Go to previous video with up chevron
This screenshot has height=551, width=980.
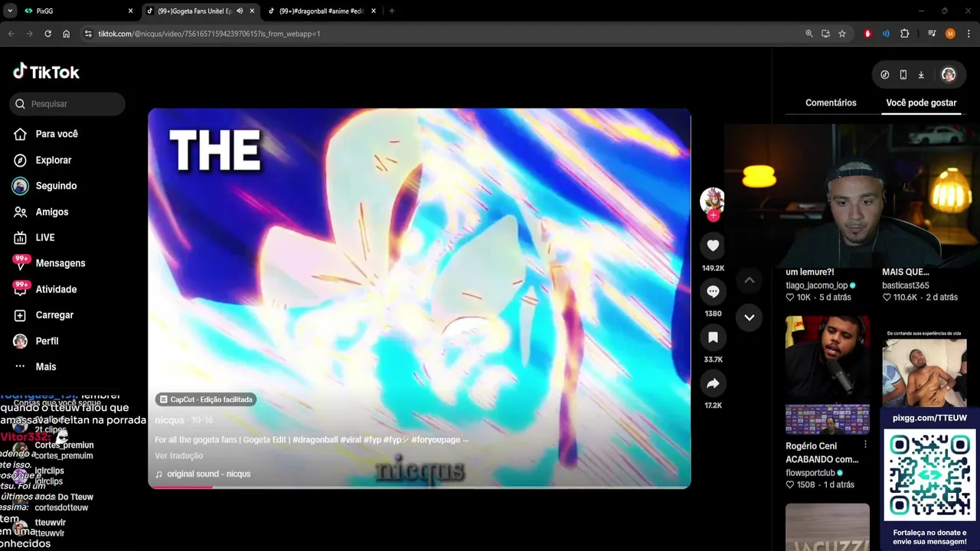click(750, 280)
